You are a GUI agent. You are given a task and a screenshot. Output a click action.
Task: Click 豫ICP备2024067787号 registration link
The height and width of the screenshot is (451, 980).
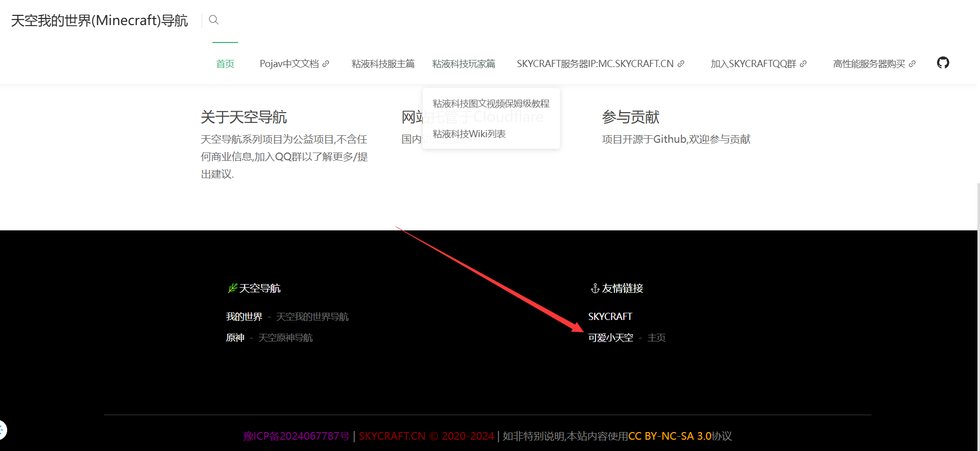(296, 436)
